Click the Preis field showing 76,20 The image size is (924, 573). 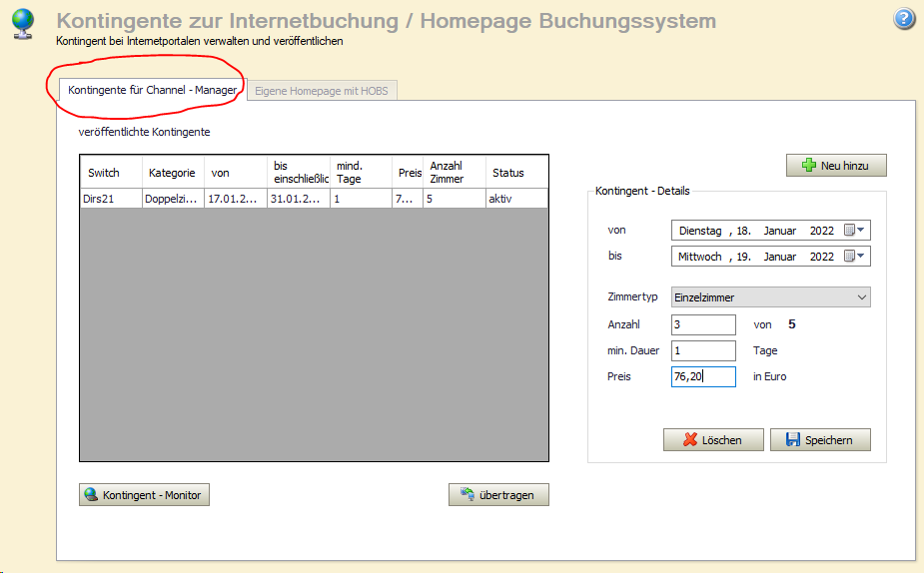coord(703,377)
